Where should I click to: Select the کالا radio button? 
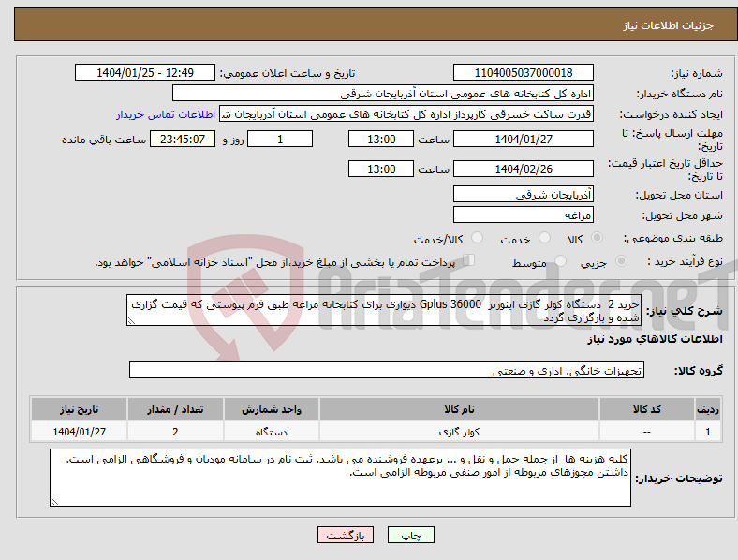[x=597, y=238]
